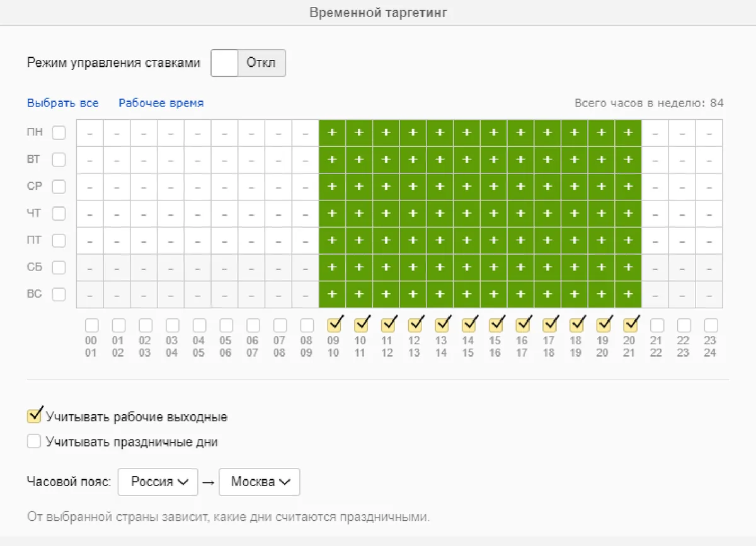Image resolution: width=756 pixels, height=546 pixels.
Task: Check the ПТ row checkbox
Action: pyautogui.click(x=59, y=241)
